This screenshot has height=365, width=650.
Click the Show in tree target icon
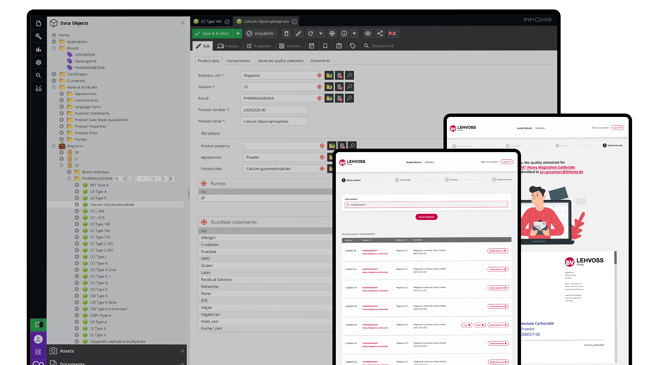point(332,34)
